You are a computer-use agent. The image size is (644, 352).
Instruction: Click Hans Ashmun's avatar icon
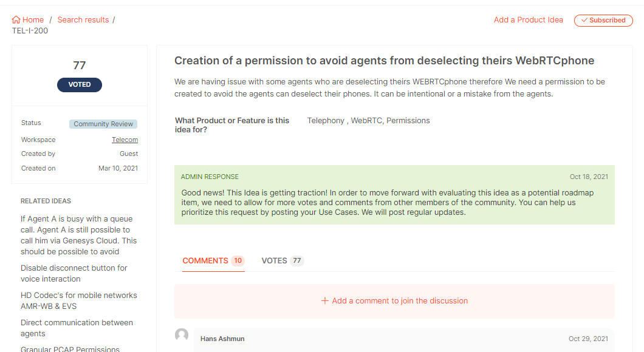[x=182, y=335]
